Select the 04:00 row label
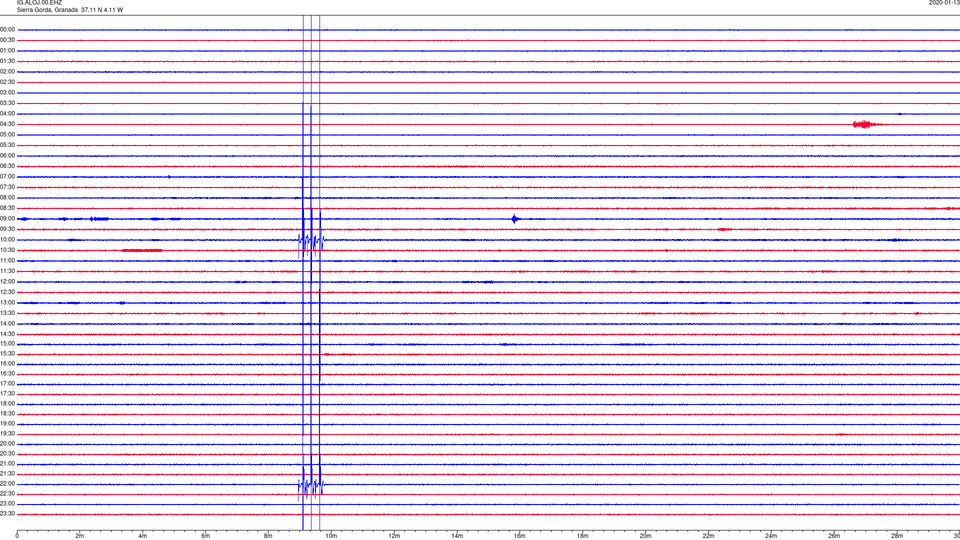The image size is (960, 540). (7, 114)
